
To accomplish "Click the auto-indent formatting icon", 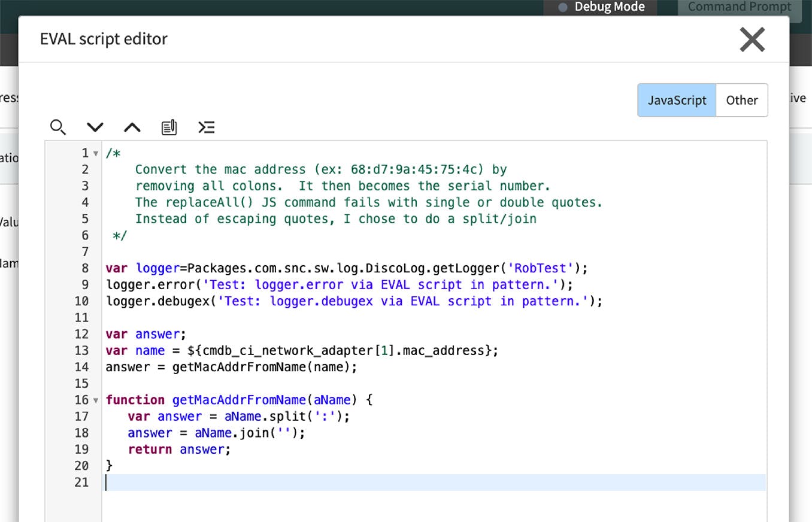I will (x=206, y=127).
